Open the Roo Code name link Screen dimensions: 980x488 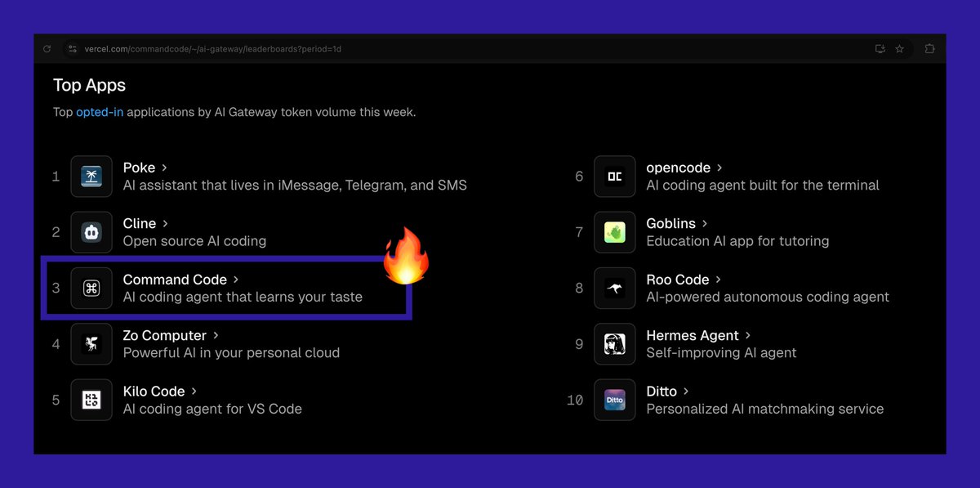point(678,280)
